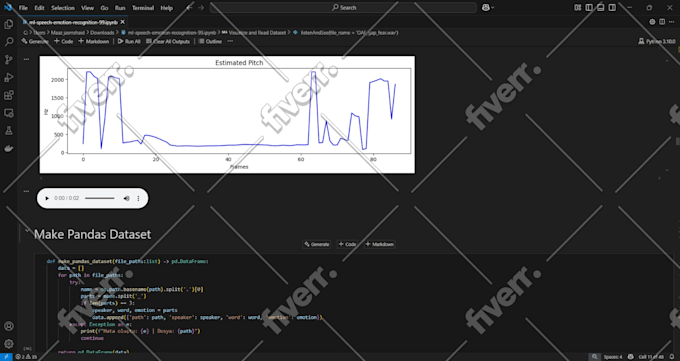Click Markdown button below Make Pandas Dataset
Viewport: 680px width, 361px height.
coord(379,244)
